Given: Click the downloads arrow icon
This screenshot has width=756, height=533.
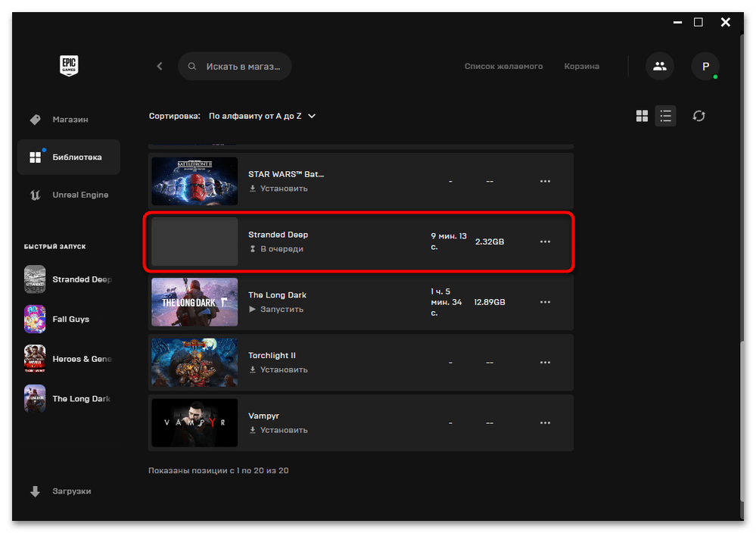Looking at the screenshot, I should tap(35, 491).
